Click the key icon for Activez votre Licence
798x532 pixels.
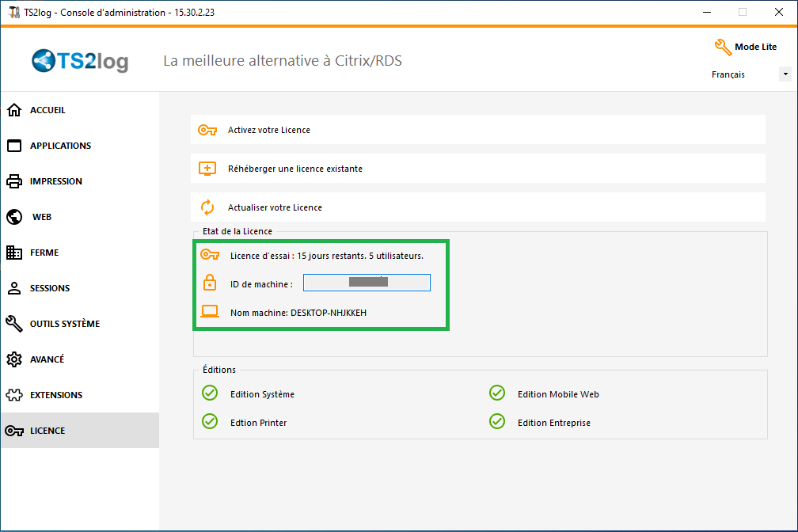(207, 130)
